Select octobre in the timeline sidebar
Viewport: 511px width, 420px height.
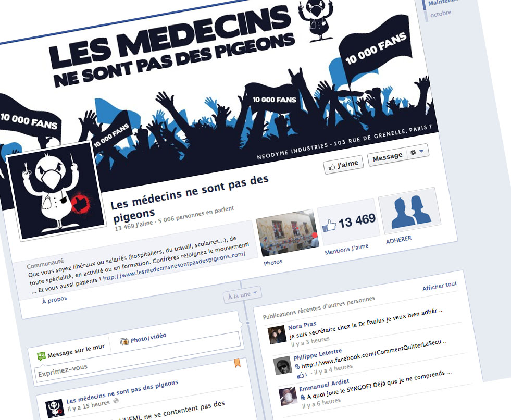pyautogui.click(x=441, y=14)
